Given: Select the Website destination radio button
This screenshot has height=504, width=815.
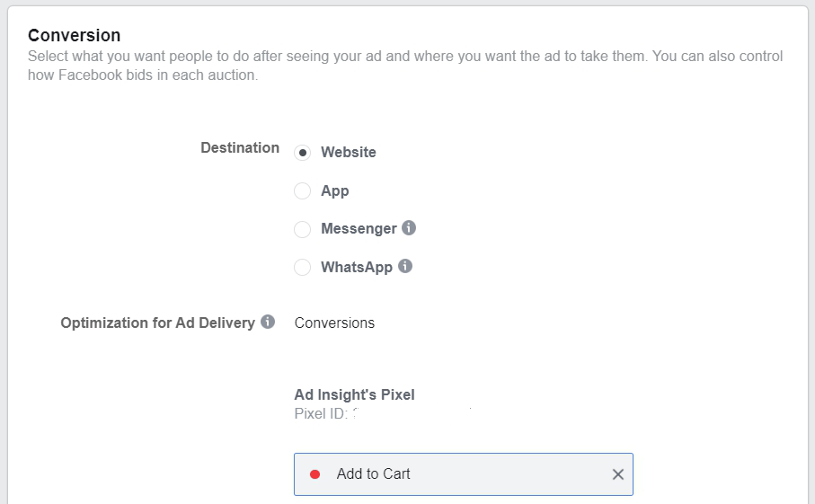Looking at the screenshot, I should (303, 152).
